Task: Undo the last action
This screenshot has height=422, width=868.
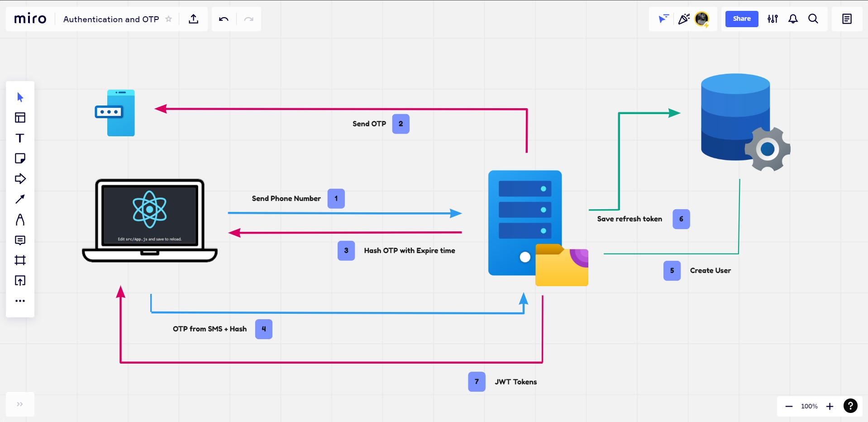Action: click(x=224, y=19)
